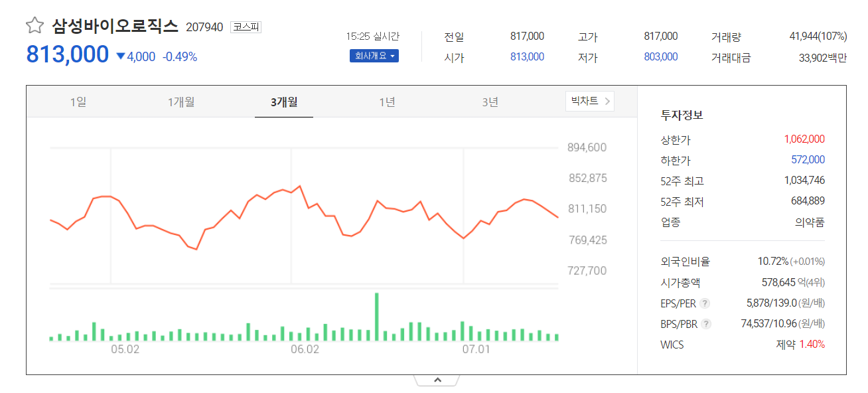Switch chart to 1일 tab

pyautogui.click(x=78, y=102)
